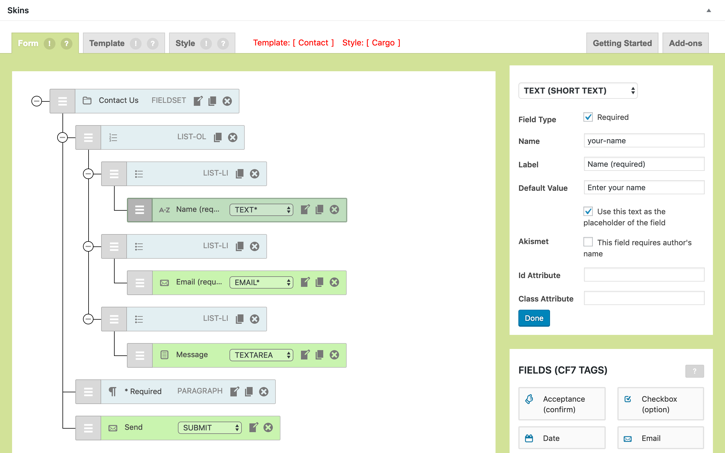Open the EMAIL* type dropdown
Screen dimensions: 725x453
tap(261, 283)
